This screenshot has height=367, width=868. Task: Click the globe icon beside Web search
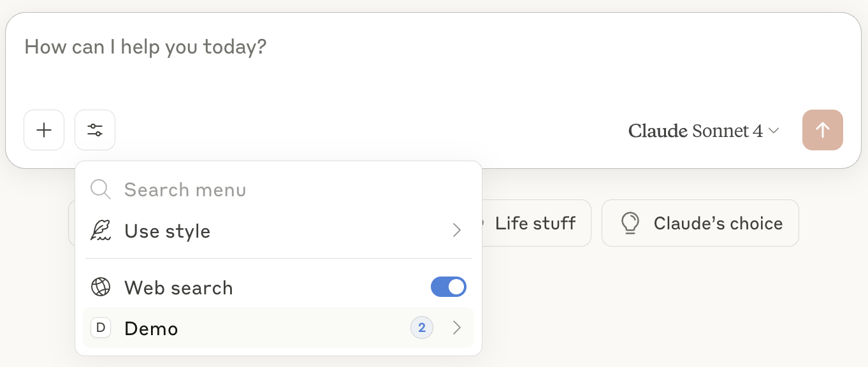coord(101,287)
